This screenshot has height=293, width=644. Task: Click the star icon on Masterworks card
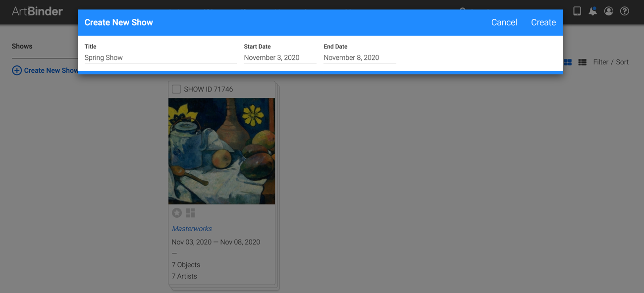tap(177, 213)
